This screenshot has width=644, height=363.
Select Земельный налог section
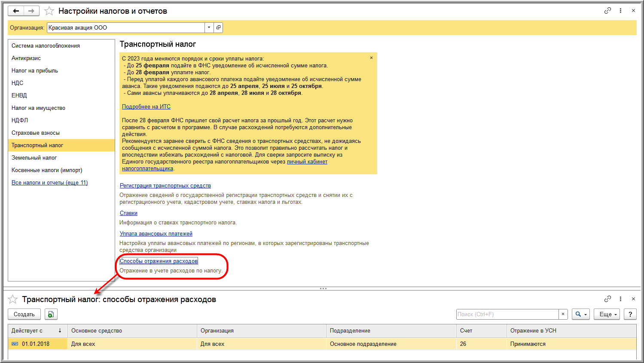pyautogui.click(x=61, y=157)
